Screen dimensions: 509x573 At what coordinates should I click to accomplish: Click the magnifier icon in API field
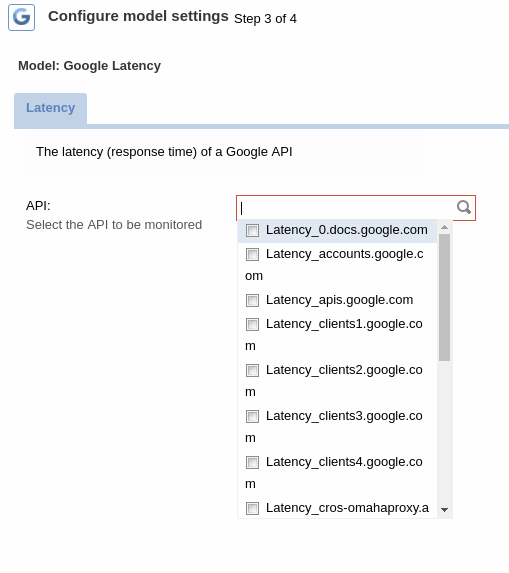coord(464,207)
